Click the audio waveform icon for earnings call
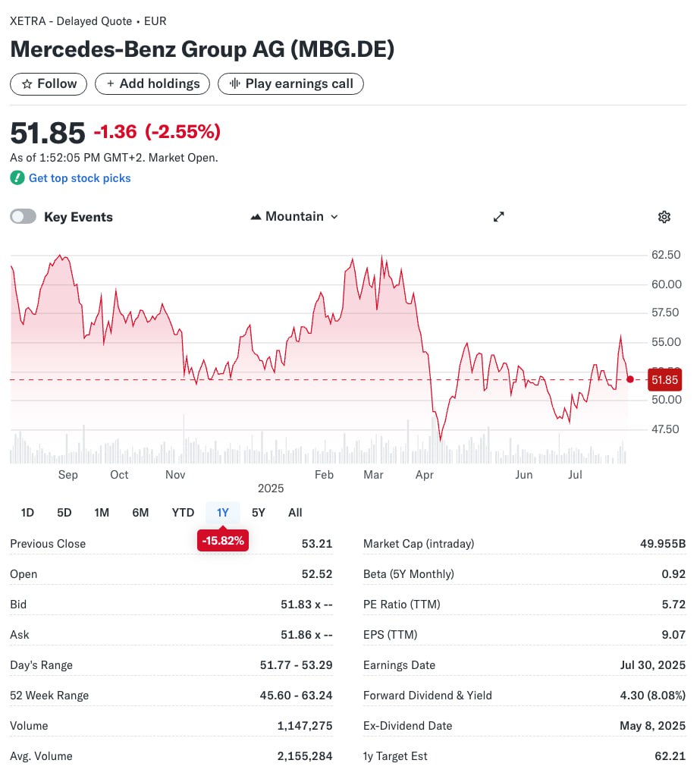Screen dimensions: 700x779 (234, 83)
